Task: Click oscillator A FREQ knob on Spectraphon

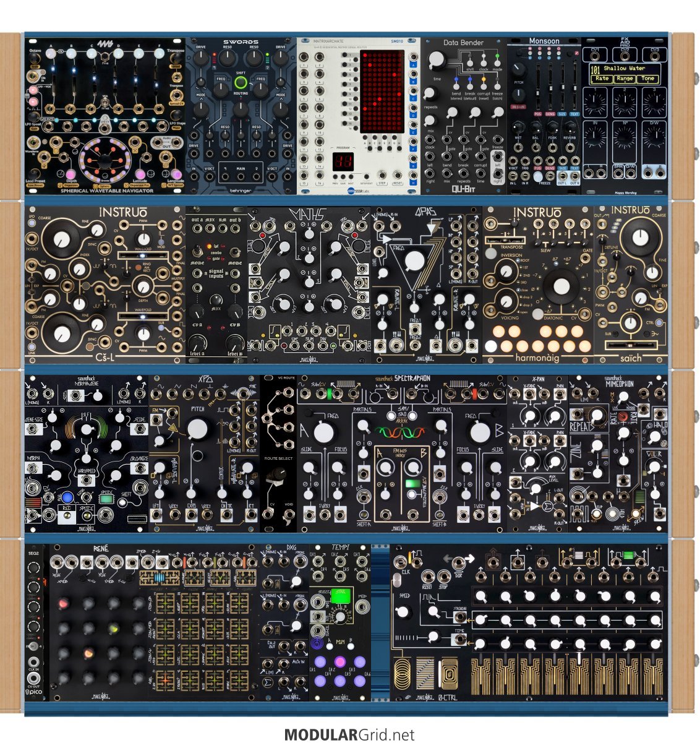Action: tap(324, 433)
